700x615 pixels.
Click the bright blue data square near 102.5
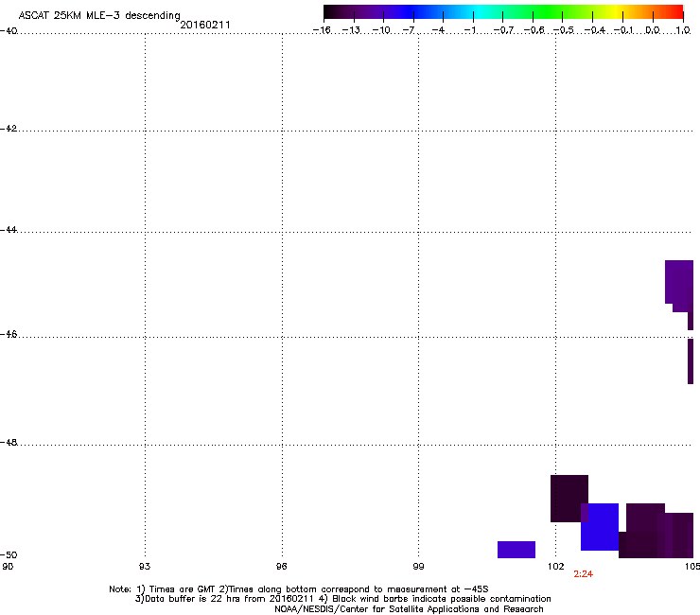[600, 527]
